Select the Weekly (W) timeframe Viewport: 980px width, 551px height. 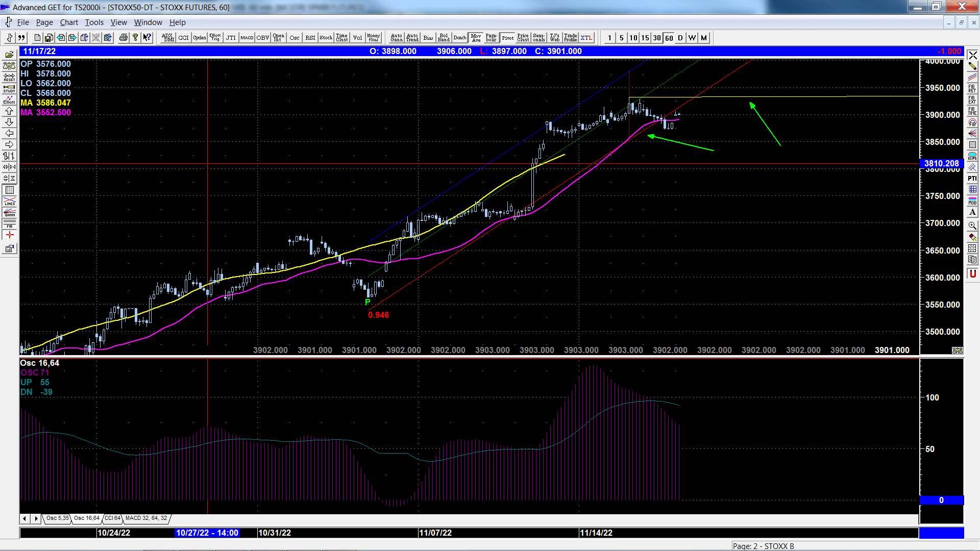pyautogui.click(x=692, y=38)
